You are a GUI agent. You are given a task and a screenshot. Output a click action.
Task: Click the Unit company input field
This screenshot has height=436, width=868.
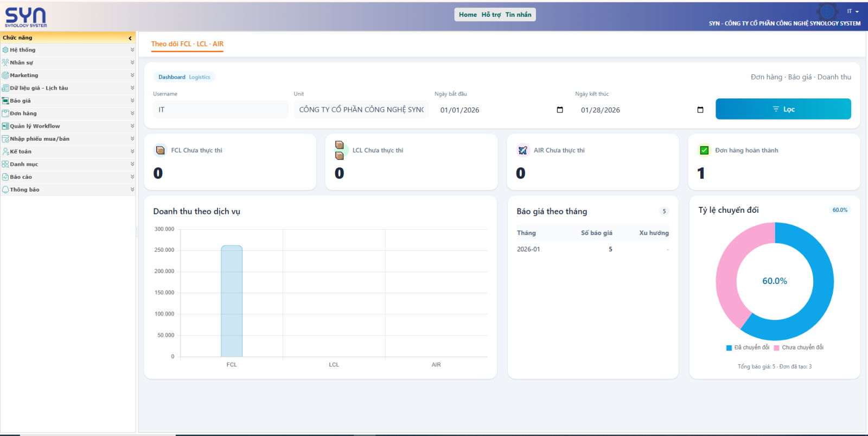361,110
